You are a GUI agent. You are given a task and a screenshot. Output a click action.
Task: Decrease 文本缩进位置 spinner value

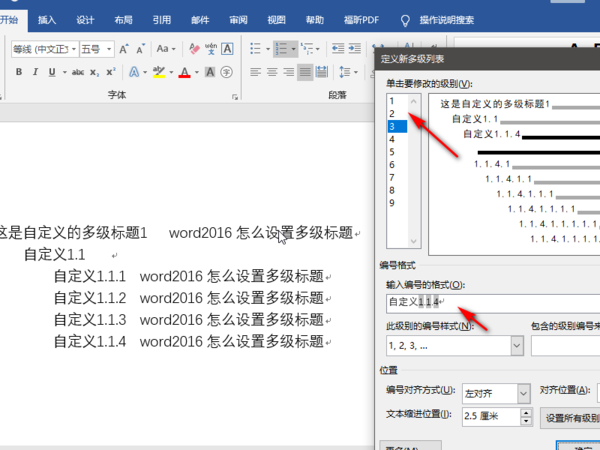pos(527,421)
